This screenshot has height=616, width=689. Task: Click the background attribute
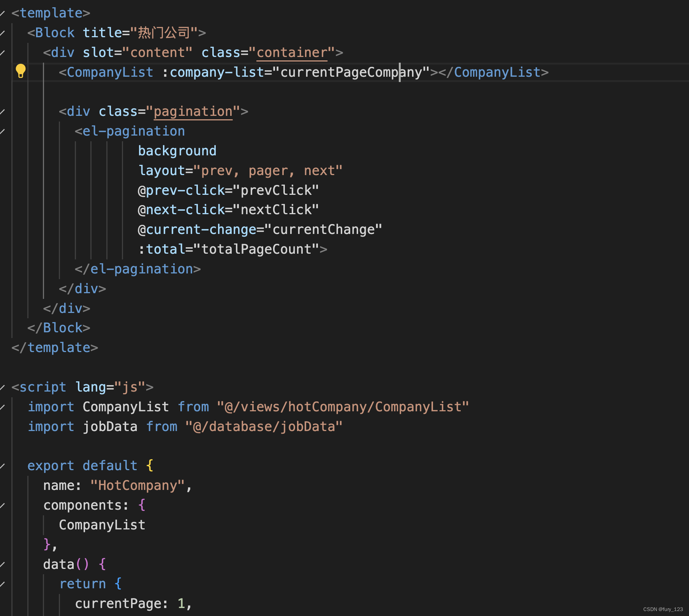click(x=177, y=151)
